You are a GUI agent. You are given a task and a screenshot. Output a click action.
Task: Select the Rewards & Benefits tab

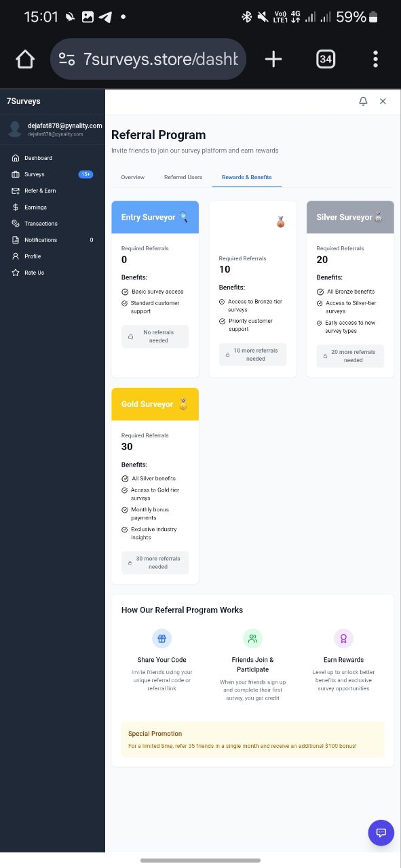pos(247,177)
